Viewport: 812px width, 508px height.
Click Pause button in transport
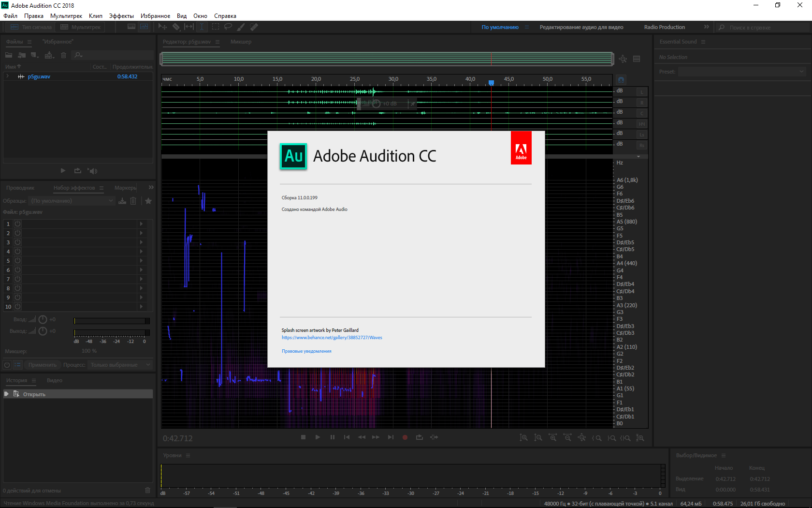pyautogui.click(x=332, y=437)
